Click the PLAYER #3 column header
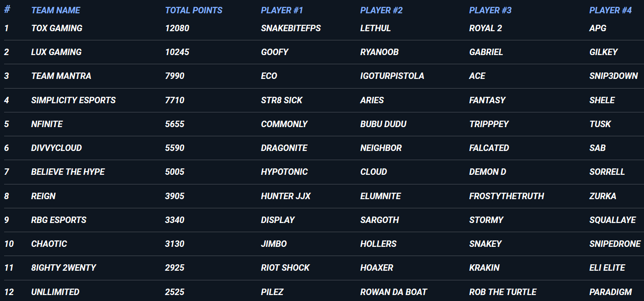 (x=490, y=10)
